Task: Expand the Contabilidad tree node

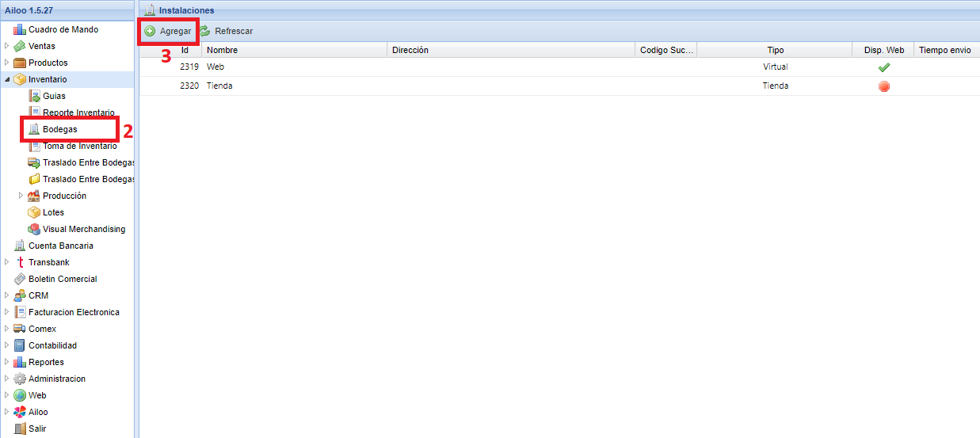Action: (x=7, y=345)
